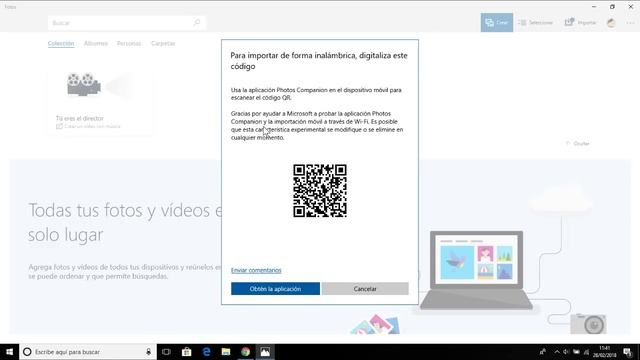
Task: Launch Microsoft Edge from the taskbar
Action: pyautogui.click(x=206, y=351)
